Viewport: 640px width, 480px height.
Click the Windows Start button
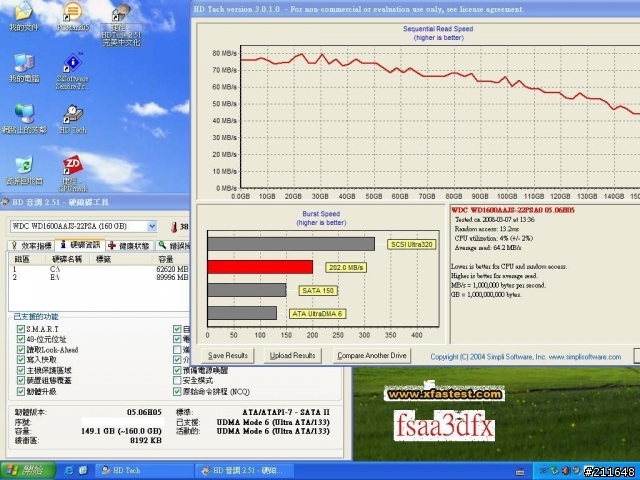(27, 470)
